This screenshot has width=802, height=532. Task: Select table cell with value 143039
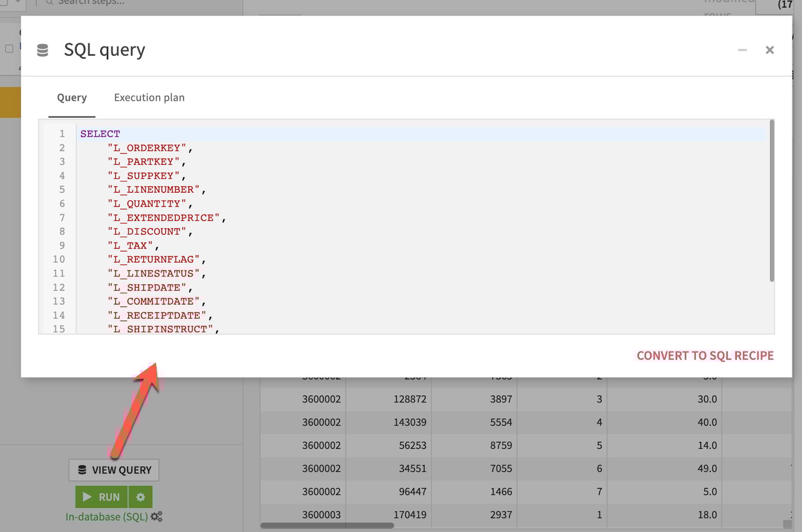[410, 422]
